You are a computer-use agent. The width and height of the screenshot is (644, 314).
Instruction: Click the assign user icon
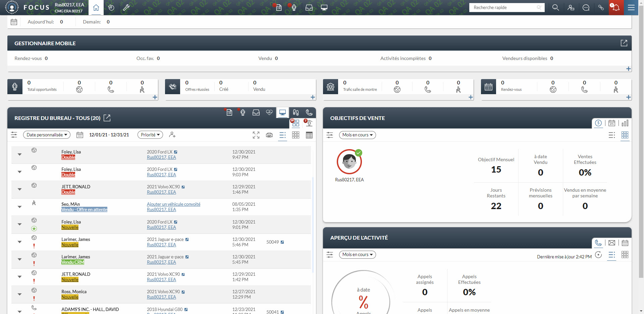pos(172,135)
